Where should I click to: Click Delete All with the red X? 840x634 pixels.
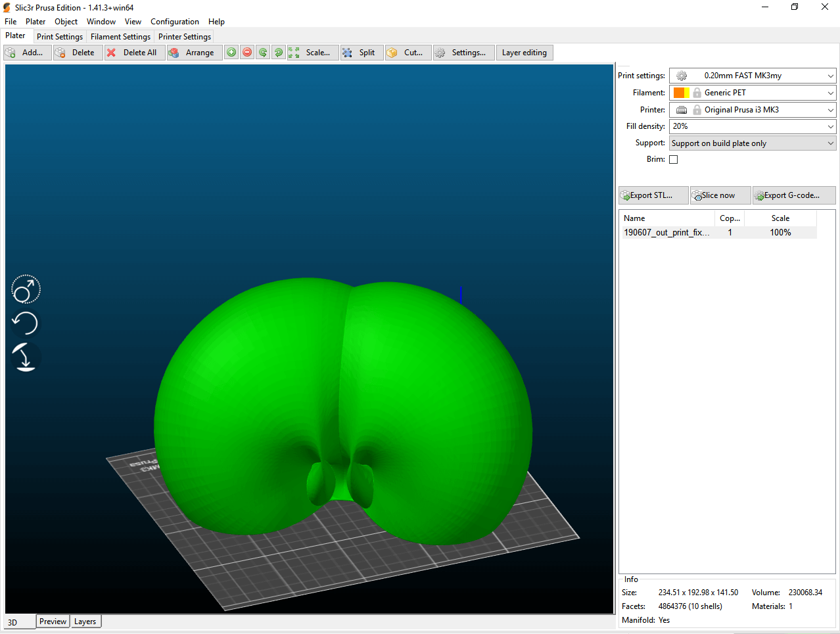[x=134, y=53]
